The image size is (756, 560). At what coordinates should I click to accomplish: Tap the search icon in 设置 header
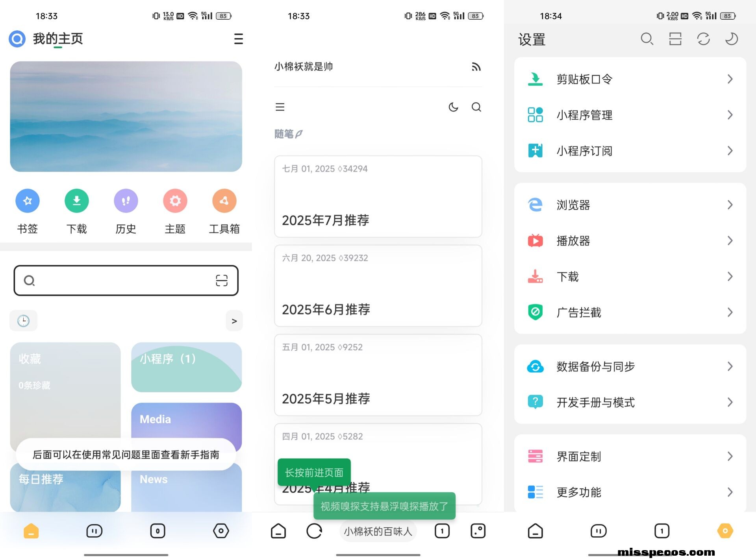(647, 39)
